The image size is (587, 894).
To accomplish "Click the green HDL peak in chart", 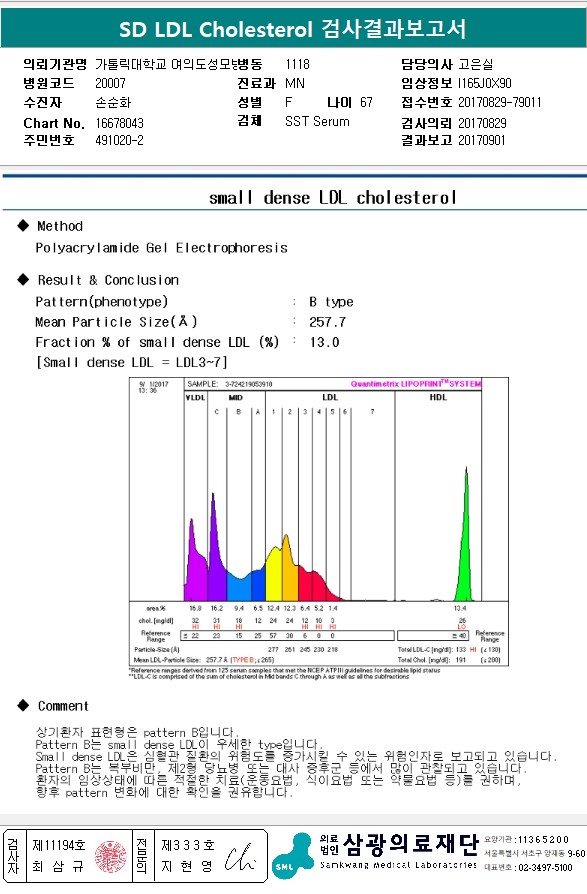I will pos(466,547).
